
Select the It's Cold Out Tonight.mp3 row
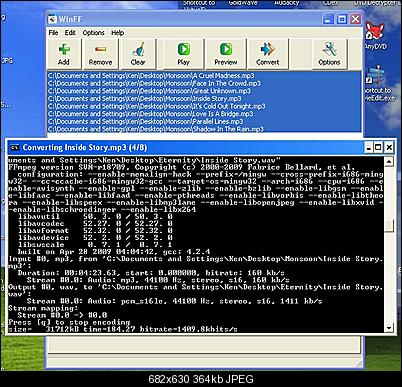[204, 106]
